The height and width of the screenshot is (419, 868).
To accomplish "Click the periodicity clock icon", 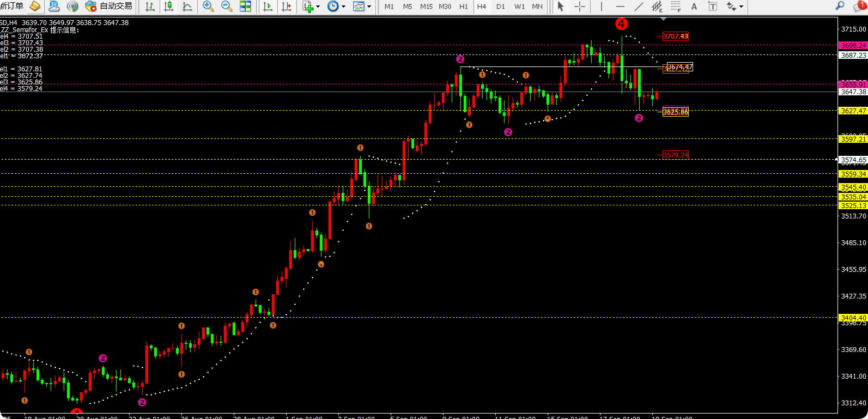I will click(x=333, y=7).
